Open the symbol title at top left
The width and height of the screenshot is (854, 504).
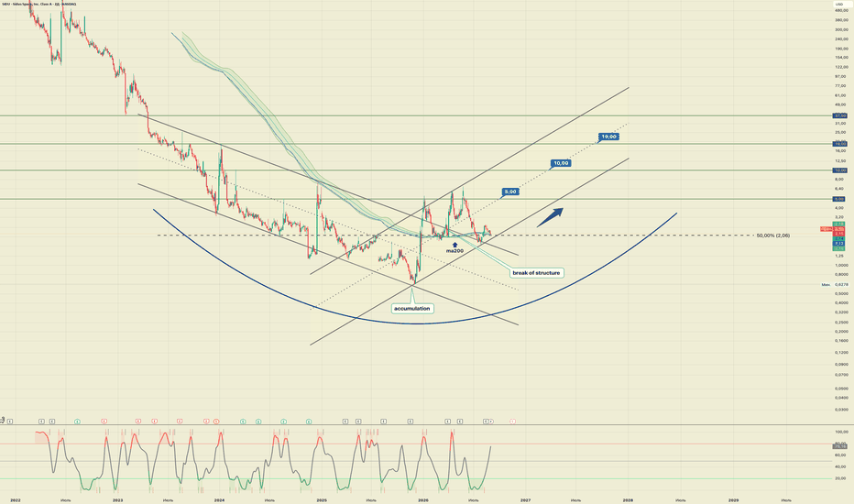(x=39, y=4)
